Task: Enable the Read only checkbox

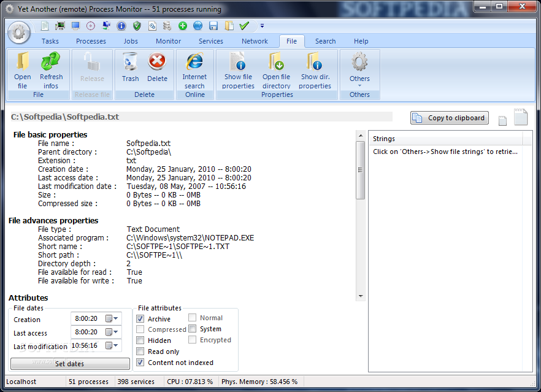Action: pyautogui.click(x=140, y=352)
